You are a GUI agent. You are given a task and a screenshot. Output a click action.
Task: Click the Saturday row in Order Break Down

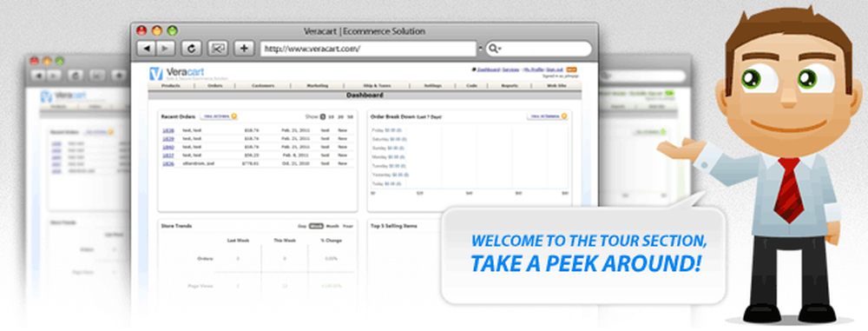(389, 139)
